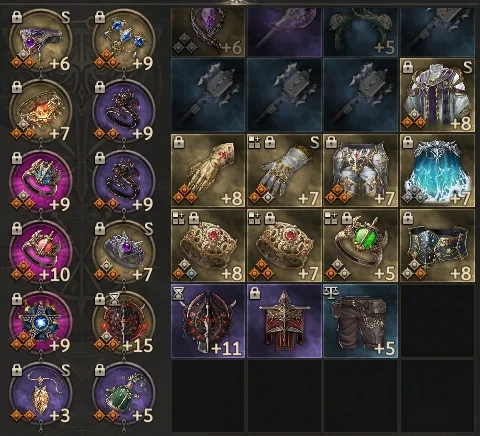Image resolution: width=480 pixels, height=436 pixels.
Task: Click the icy blue cloak +7 item
Action: 437,170
